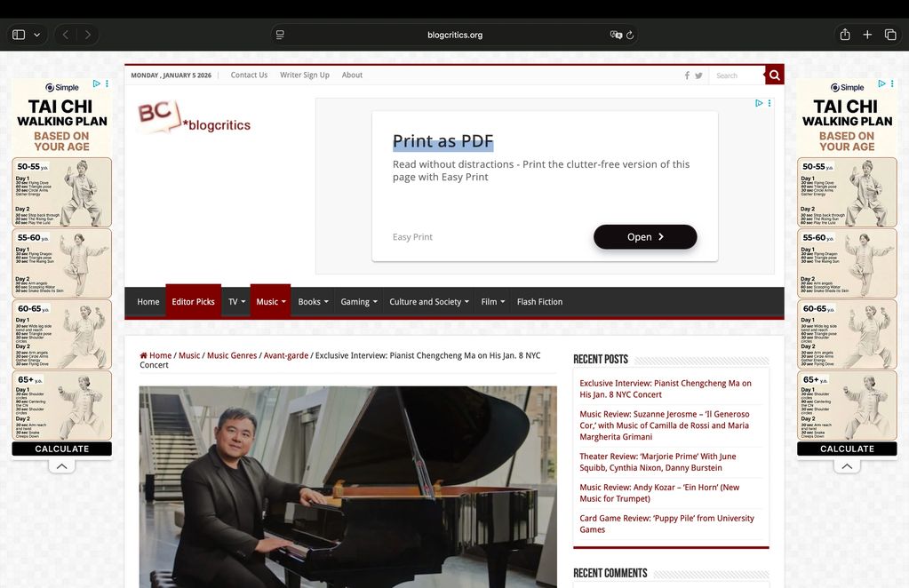909x588 pixels.
Task: Open the Safari share icon
Action: tap(845, 35)
